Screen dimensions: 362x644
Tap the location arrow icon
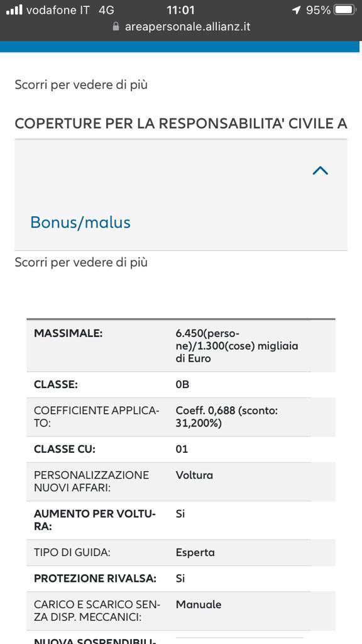tap(297, 10)
